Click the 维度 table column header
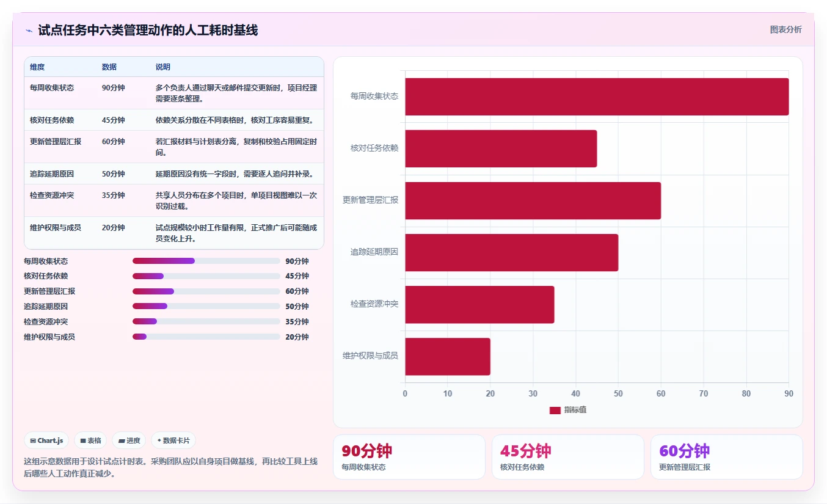The height and width of the screenshot is (504, 827). tap(37, 67)
